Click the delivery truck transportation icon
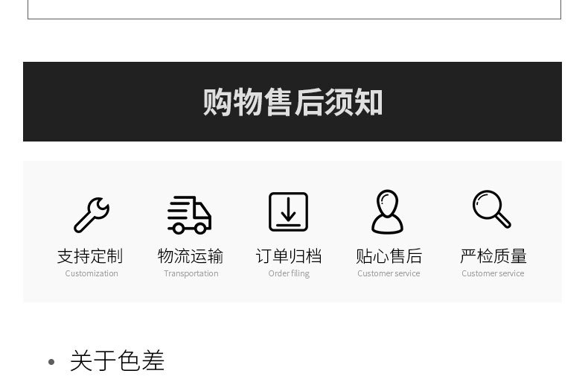 189,215
